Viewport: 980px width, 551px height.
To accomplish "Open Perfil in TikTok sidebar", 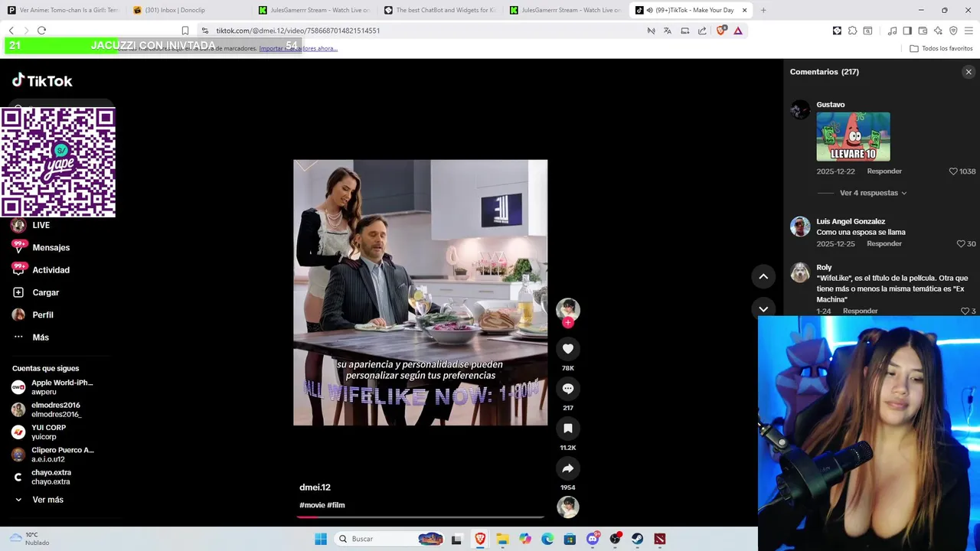I will pyautogui.click(x=43, y=315).
